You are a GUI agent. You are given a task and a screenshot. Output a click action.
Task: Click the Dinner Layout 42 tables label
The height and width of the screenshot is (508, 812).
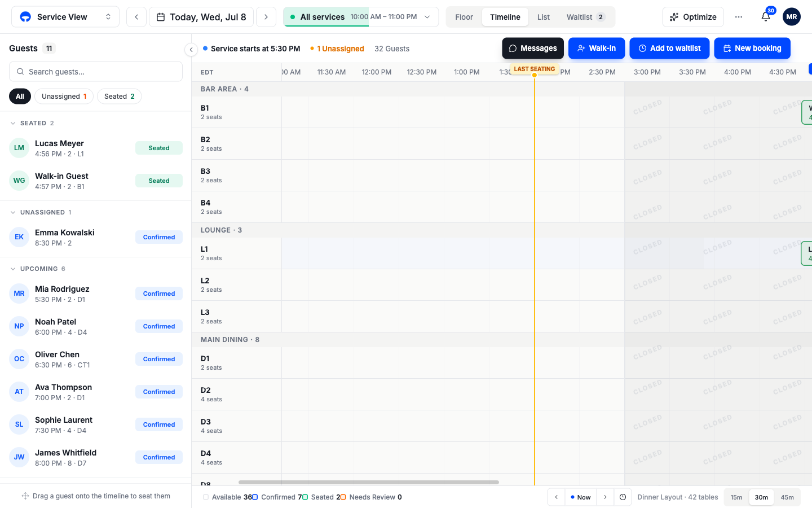[x=678, y=497]
